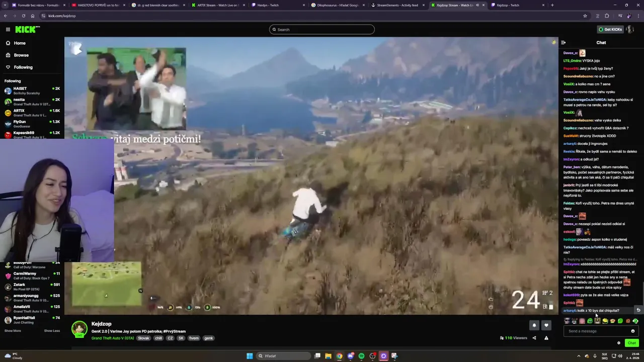
Task: Open the site information icon in address bar
Action: pos(43,16)
